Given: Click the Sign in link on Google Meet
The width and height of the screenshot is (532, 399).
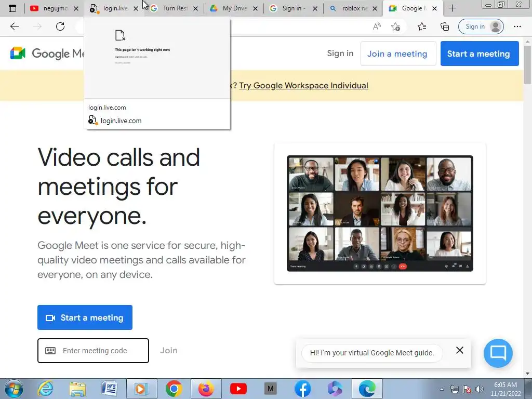Looking at the screenshot, I should (x=340, y=54).
